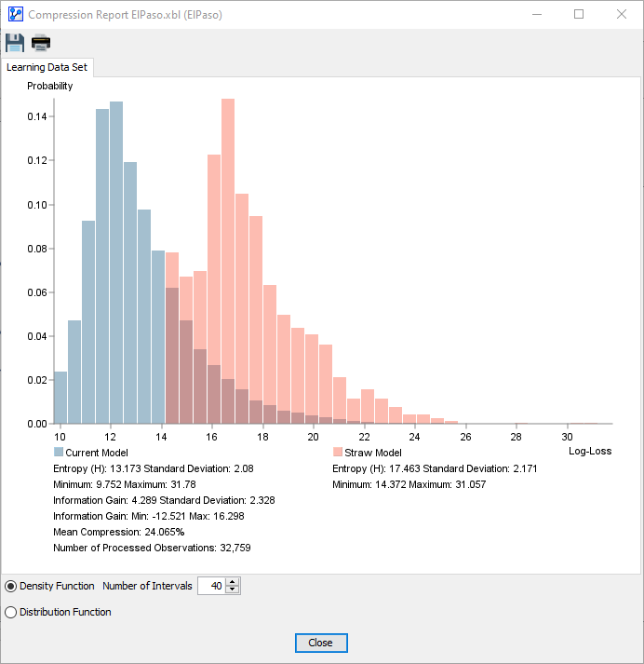644x664 pixels.
Task: Click the application icon in title bar
Action: [x=16, y=14]
